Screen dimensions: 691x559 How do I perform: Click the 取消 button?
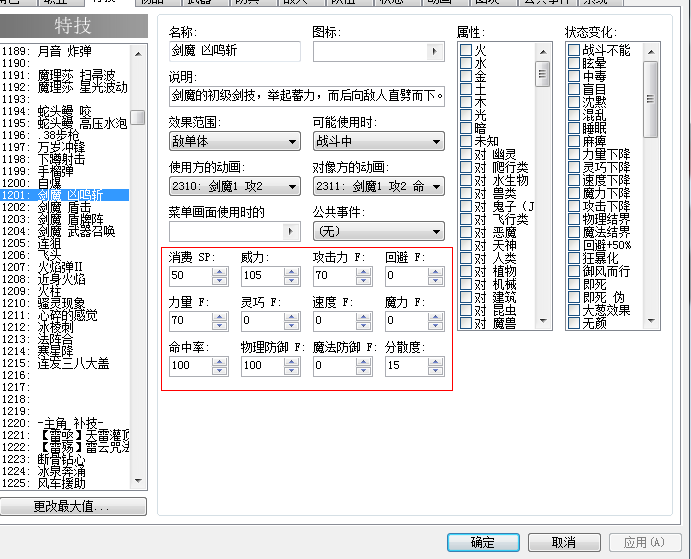564,542
